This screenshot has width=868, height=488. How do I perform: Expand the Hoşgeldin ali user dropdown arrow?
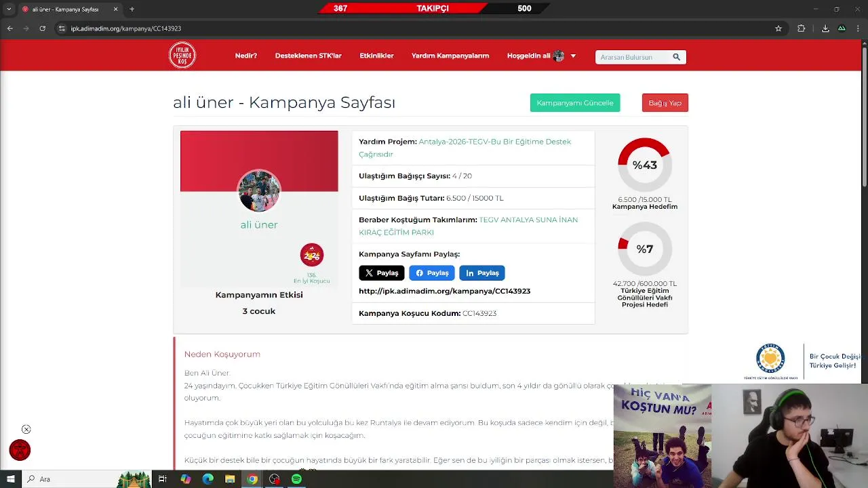573,56
